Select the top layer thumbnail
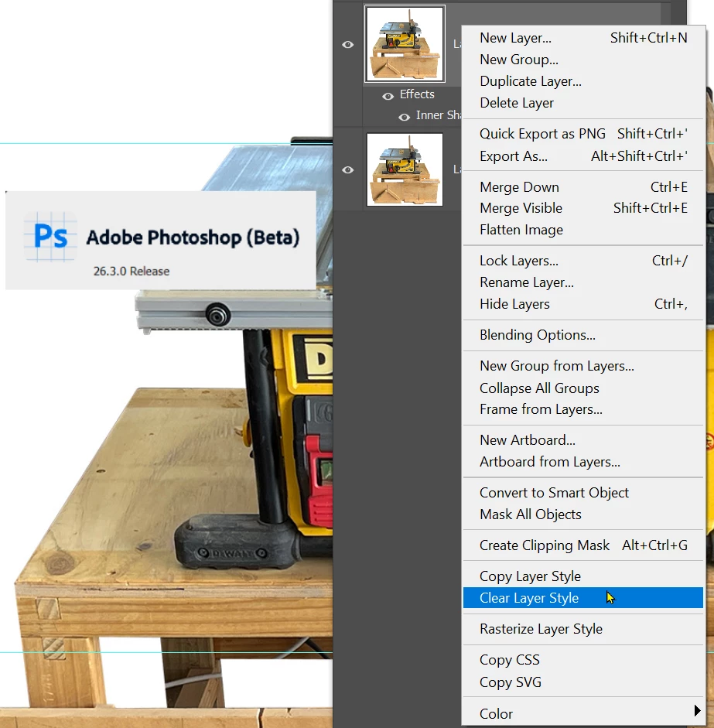Viewport: 714px width, 728px height. (x=405, y=43)
